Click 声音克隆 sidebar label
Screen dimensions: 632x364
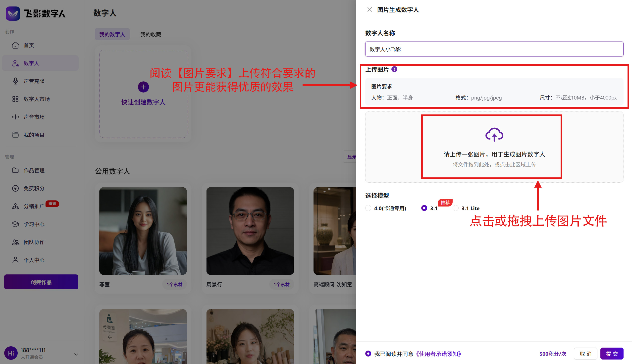[x=34, y=81]
